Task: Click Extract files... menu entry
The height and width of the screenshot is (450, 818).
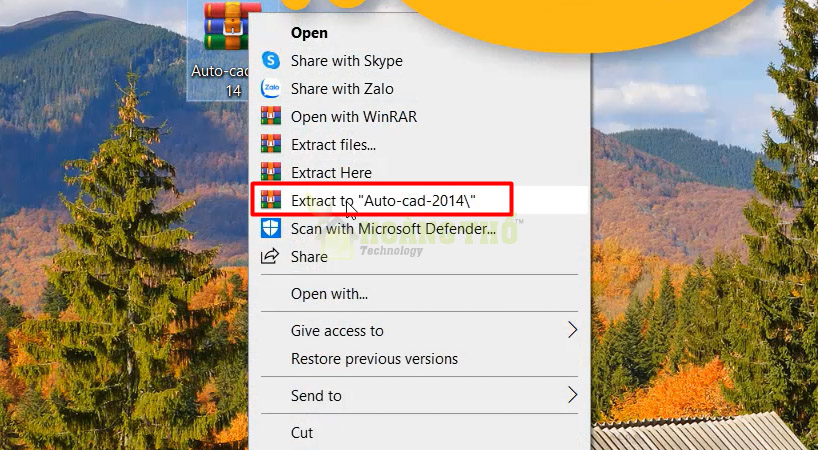Action: [333, 145]
